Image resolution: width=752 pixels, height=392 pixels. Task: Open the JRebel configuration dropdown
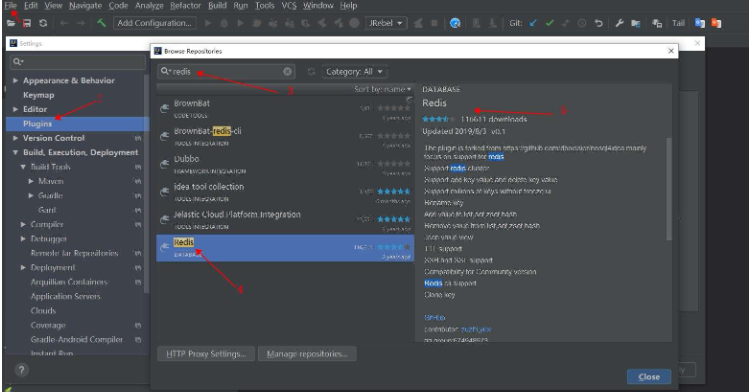386,23
